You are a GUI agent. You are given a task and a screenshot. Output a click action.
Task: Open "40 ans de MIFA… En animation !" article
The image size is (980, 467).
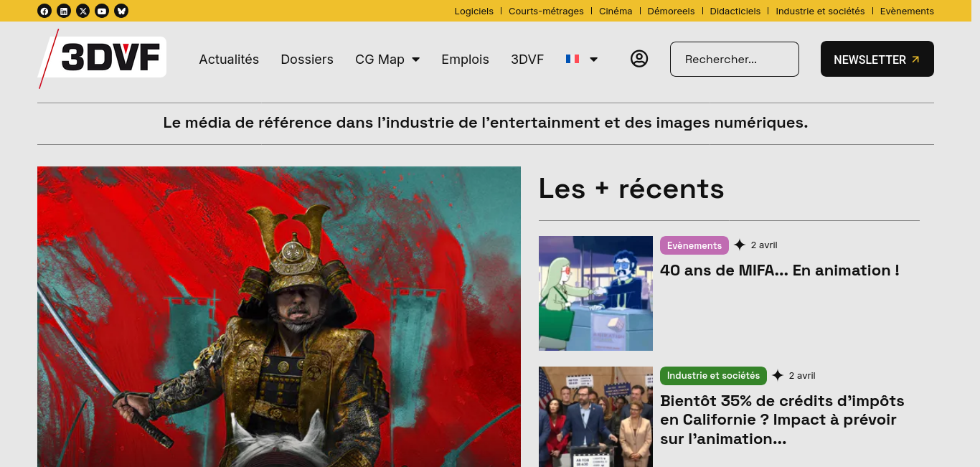(x=780, y=270)
